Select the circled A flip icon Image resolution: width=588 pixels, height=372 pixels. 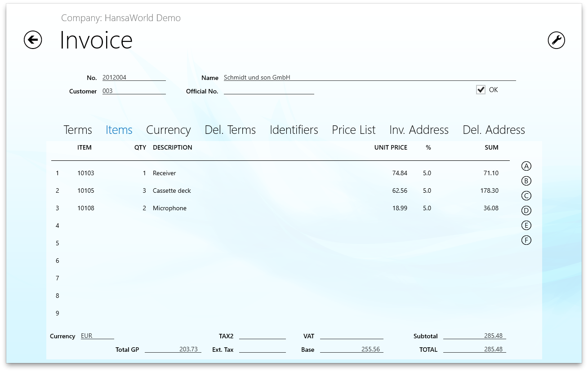tap(526, 166)
